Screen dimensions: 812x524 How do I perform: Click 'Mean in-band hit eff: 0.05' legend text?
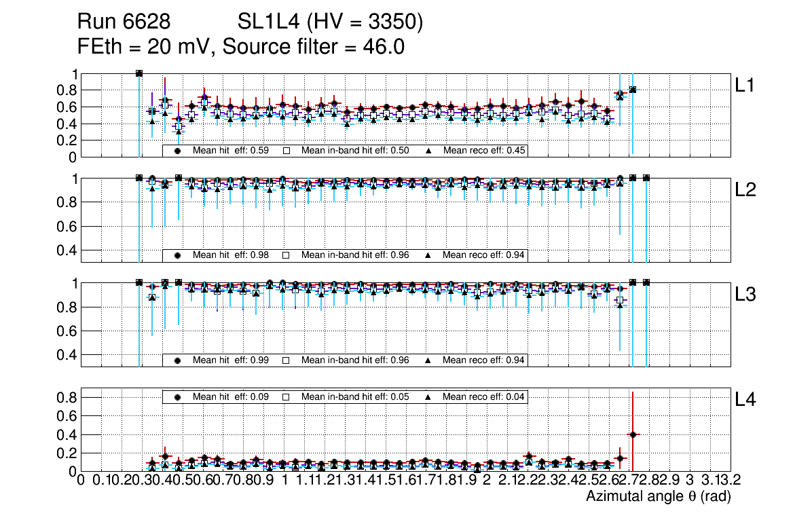point(355,396)
